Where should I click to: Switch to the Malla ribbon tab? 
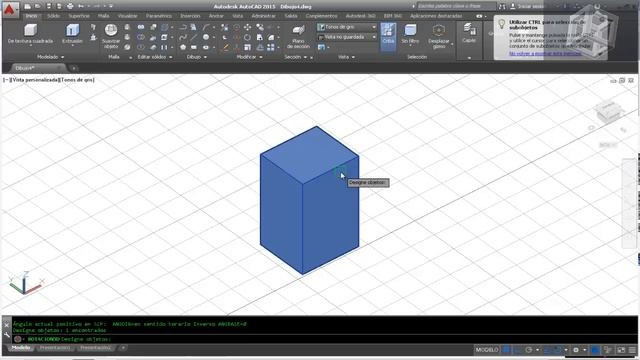click(x=103, y=16)
